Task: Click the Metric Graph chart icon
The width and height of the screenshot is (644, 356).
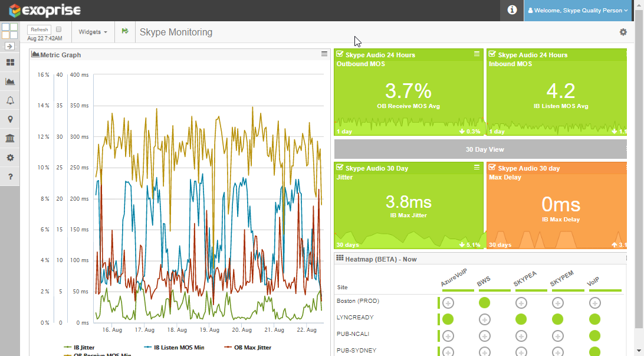Action: coord(35,54)
